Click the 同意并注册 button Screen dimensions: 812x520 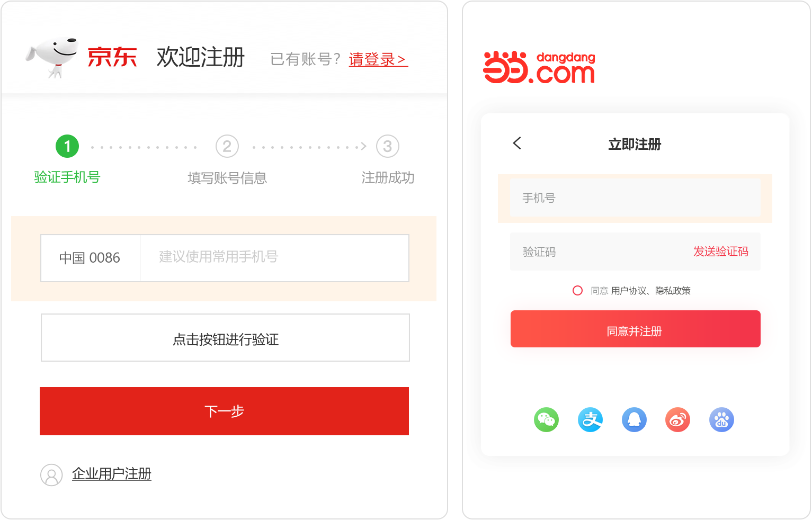(x=635, y=329)
